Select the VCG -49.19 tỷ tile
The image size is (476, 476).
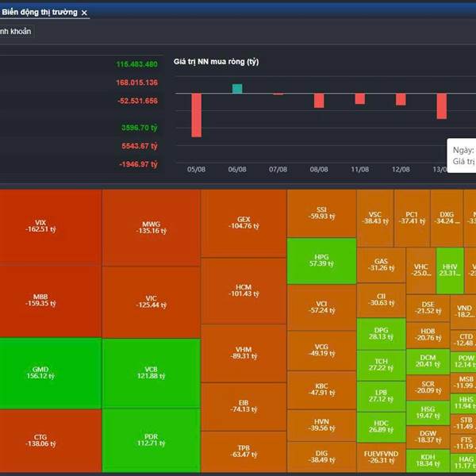pos(321,351)
